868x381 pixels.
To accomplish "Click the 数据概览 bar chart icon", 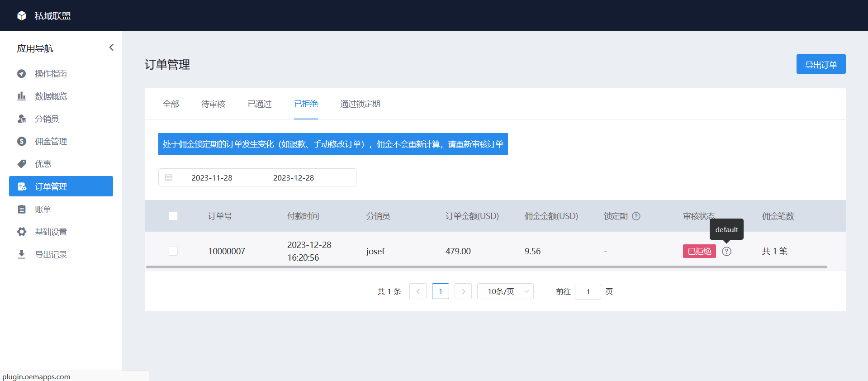I will (22, 96).
